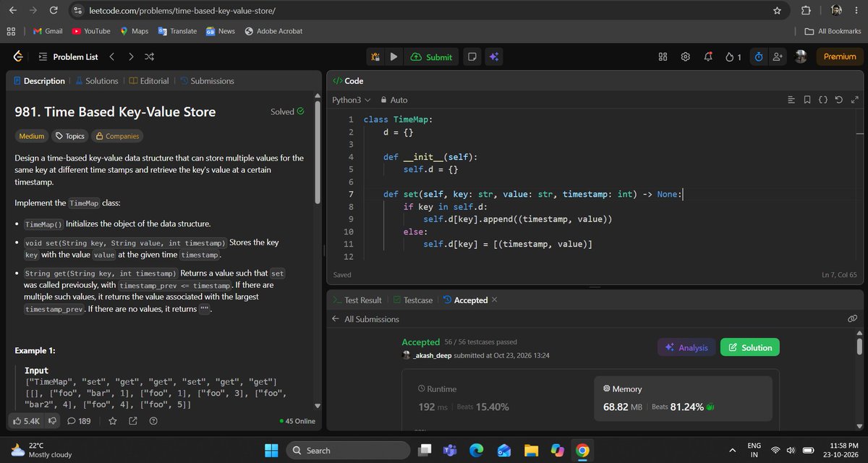Open the 189 comments icon
Viewport: 868px width, 463px height.
pos(78,420)
